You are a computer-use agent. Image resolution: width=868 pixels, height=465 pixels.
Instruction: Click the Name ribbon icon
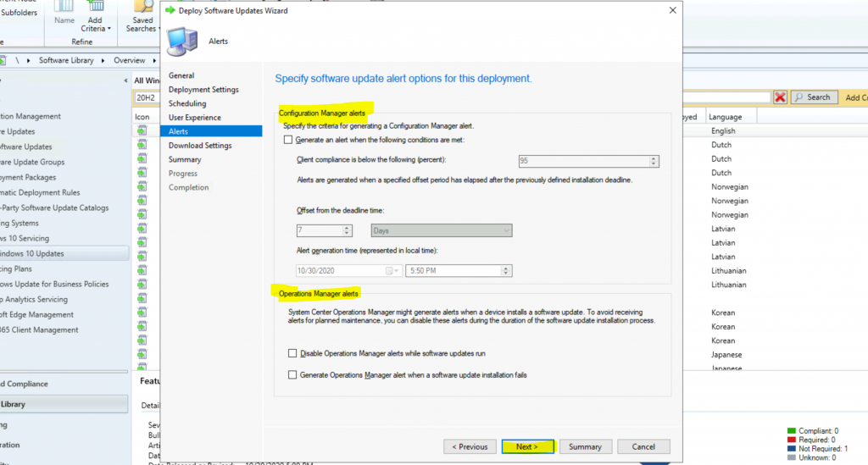(64, 14)
